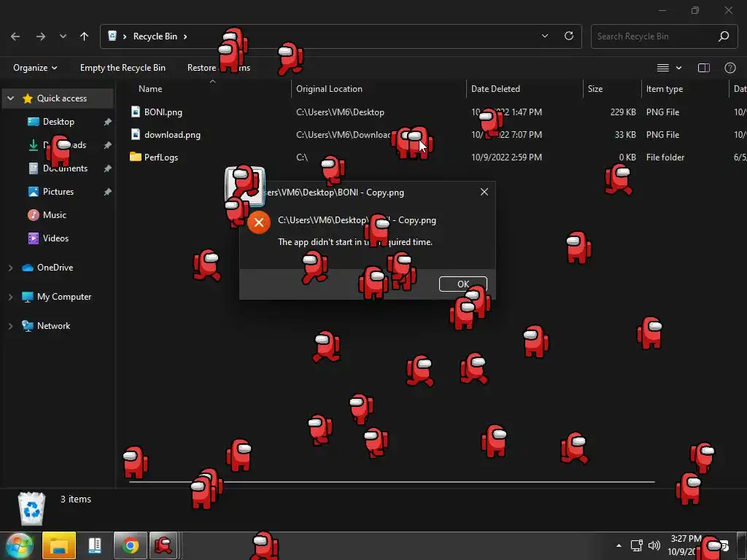The image size is (747, 560).
Task: Select the BONI.png file
Action: [x=163, y=112]
